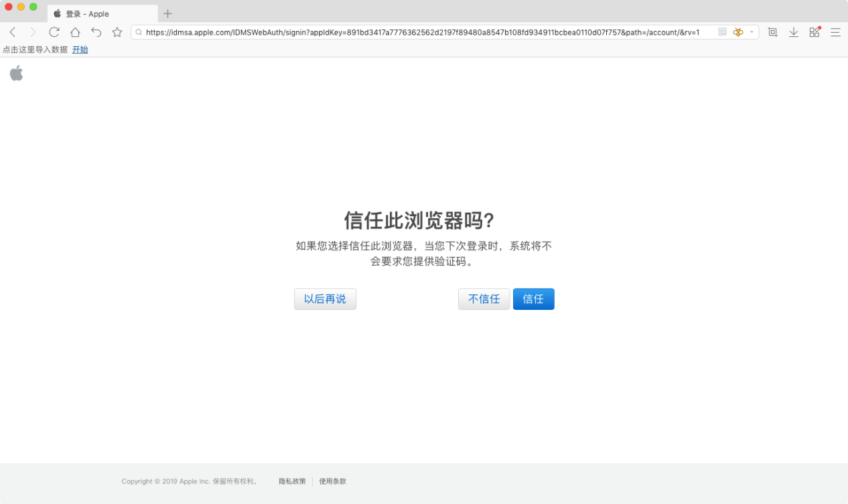Screen dimensions: 848x504
Task: Click the 'Copyright © 2019 Apple Inc.' text
Action: pyautogui.click(x=166, y=481)
